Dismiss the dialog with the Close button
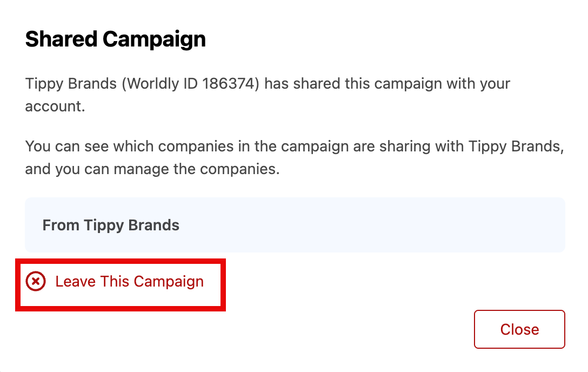The width and height of the screenshot is (588, 372). 519,329
